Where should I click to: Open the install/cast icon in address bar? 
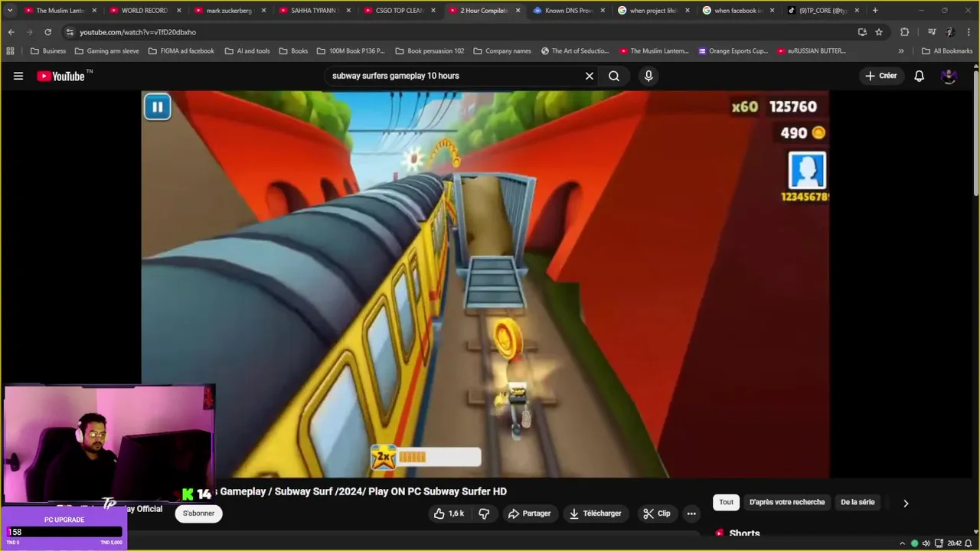coord(862,32)
